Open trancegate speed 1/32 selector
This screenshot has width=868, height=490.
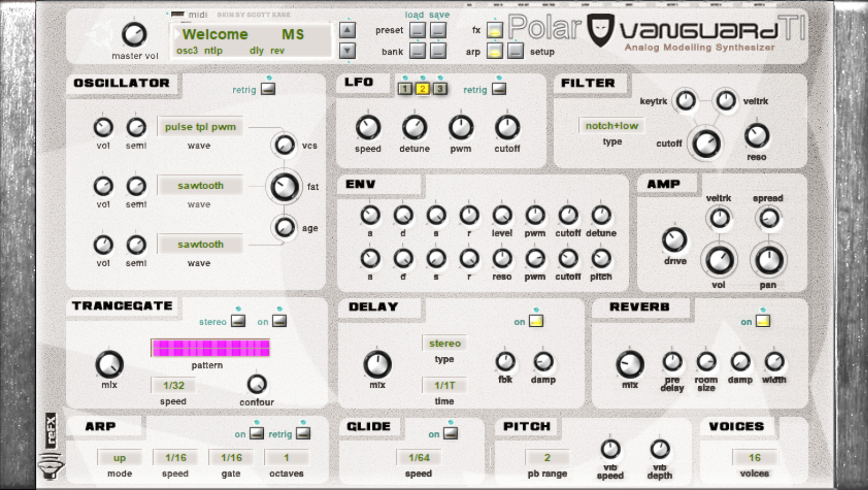coord(173,385)
